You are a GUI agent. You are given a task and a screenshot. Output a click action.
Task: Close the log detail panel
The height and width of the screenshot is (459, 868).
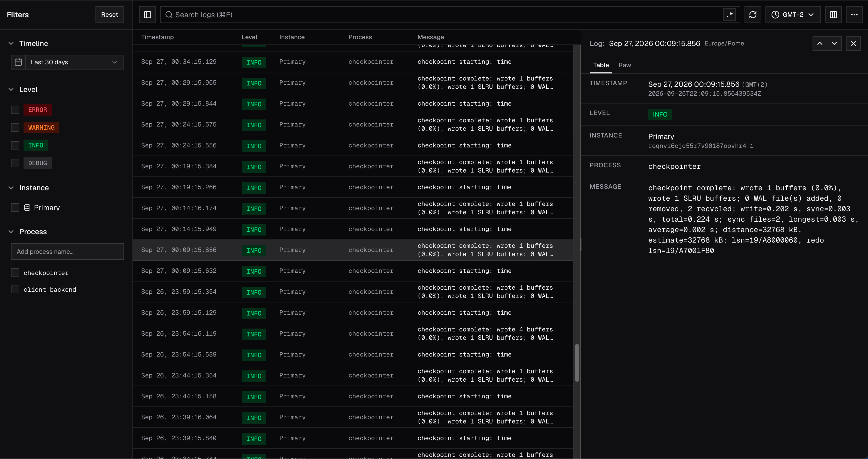click(853, 43)
